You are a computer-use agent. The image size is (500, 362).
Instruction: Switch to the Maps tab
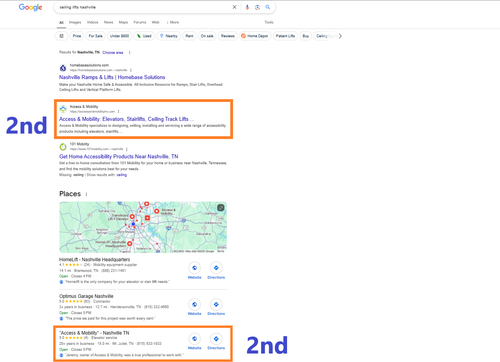click(x=123, y=22)
